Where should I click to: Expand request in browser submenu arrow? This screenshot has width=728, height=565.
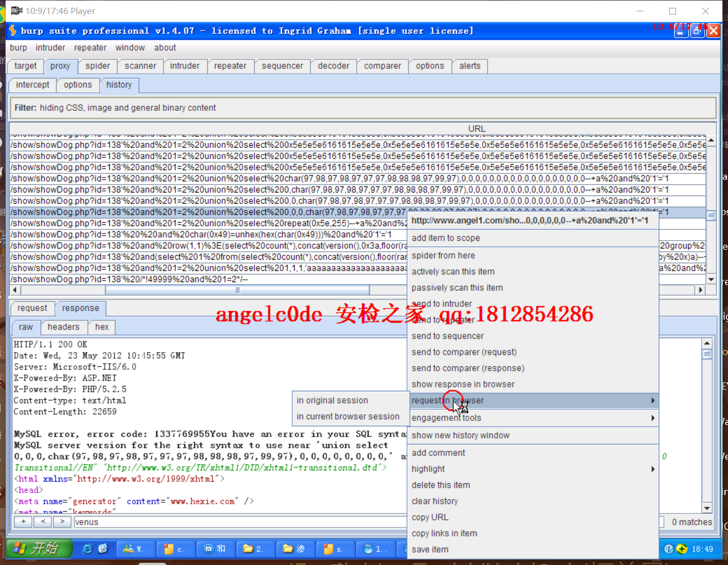(653, 401)
